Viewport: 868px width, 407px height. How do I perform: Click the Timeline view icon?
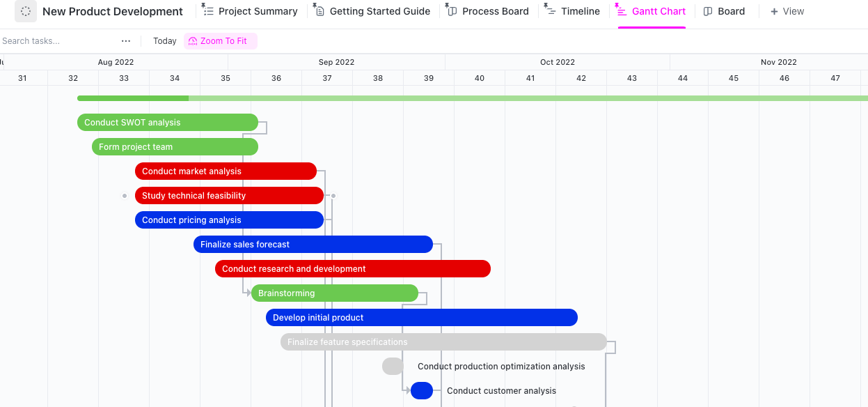coord(551,12)
